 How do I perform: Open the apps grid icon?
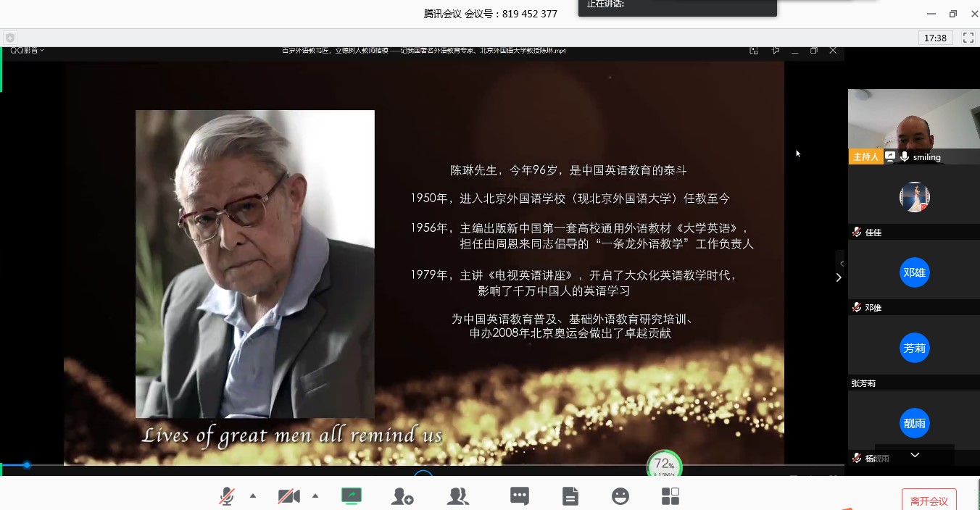pos(670,496)
